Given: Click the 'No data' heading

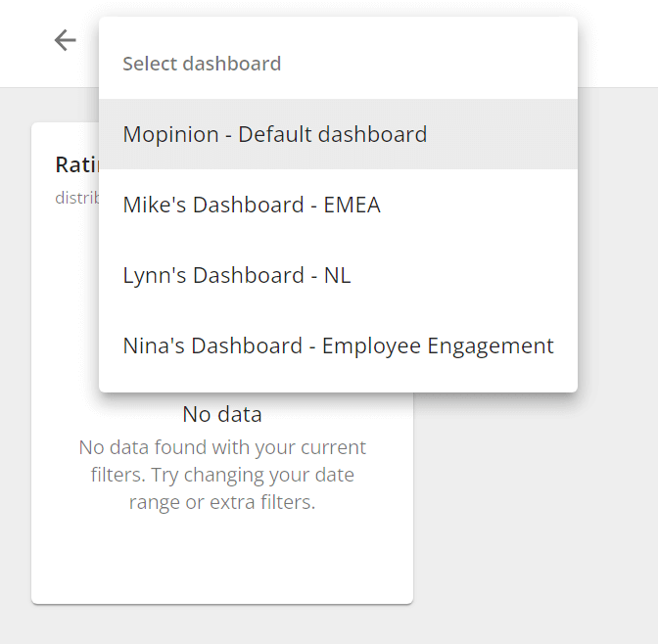Looking at the screenshot, I should [x=222, y=414].
